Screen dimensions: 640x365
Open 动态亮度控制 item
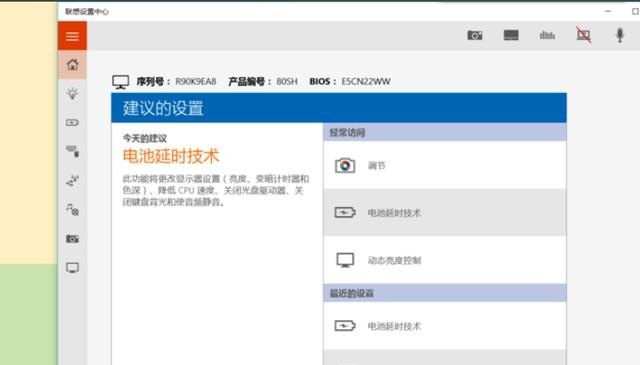[445, 260]
